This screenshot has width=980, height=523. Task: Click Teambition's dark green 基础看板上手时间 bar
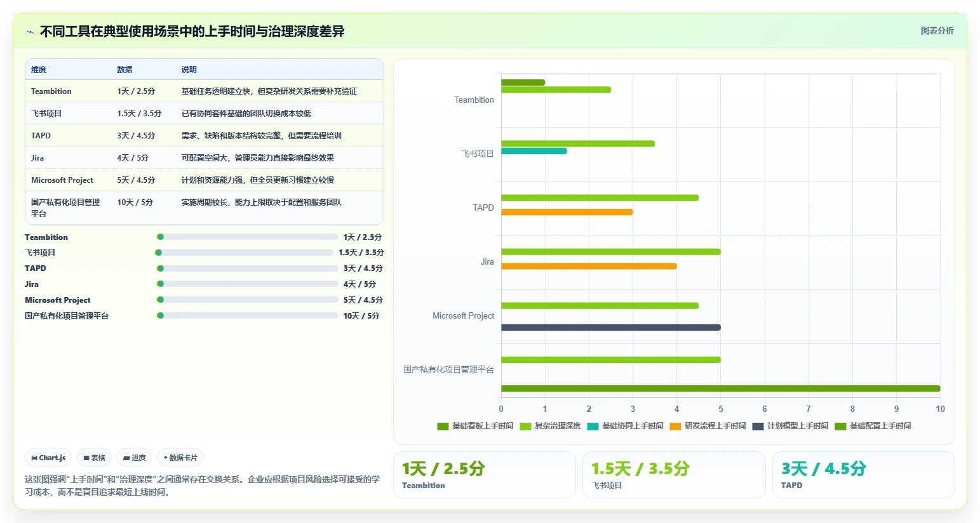(x=523, y=83)
